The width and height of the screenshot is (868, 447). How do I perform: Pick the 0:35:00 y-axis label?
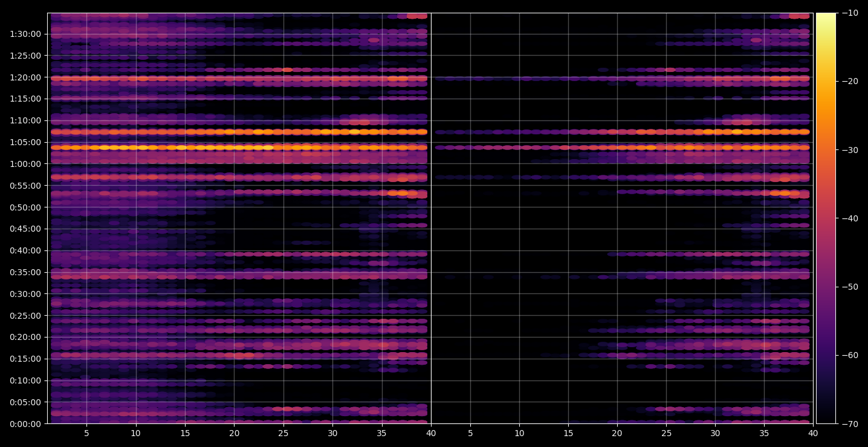click(x=27, y=272)
